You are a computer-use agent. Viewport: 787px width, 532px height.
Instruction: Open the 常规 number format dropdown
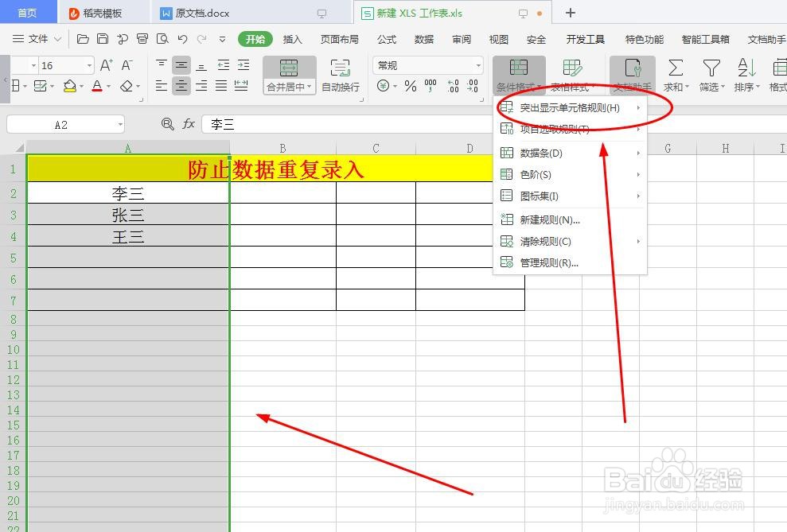coord(427,64)
